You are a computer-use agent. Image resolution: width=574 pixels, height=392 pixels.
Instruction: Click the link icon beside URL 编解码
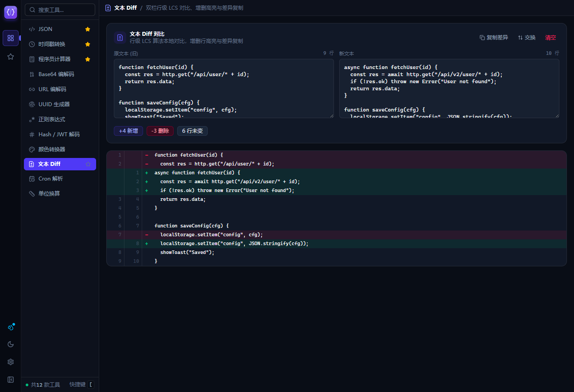point(32,89)
